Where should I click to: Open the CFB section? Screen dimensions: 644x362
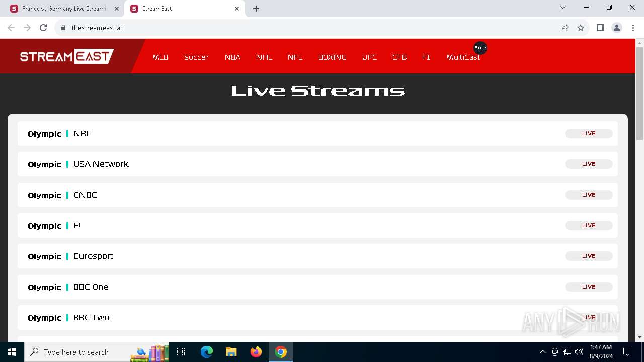(x=399, y=57)
